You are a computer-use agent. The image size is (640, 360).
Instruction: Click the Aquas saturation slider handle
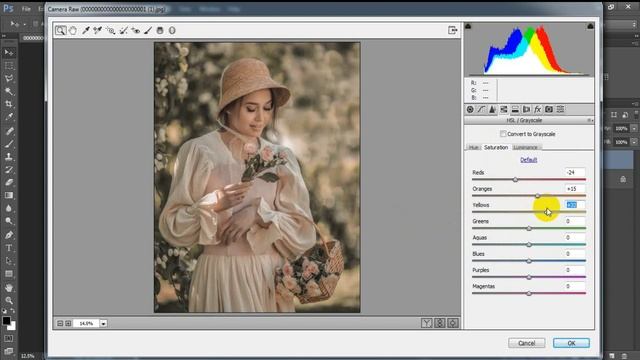pos(529,245)
